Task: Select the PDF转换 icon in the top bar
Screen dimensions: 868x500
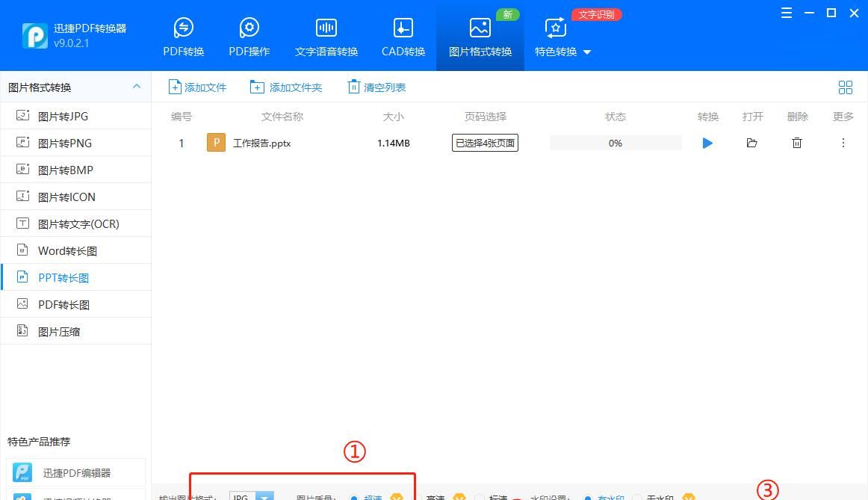Action: pos(183,35)
